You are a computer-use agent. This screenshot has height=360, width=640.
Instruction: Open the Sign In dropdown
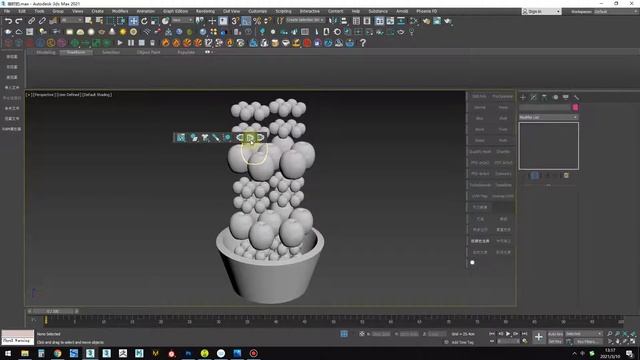[x=542, y=11]
